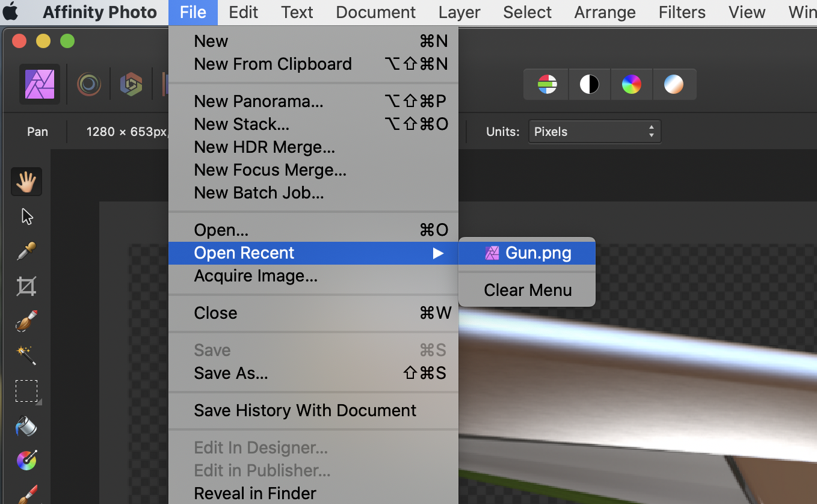Choose Save As...
The image size is (817, 504).
(313, 373)
